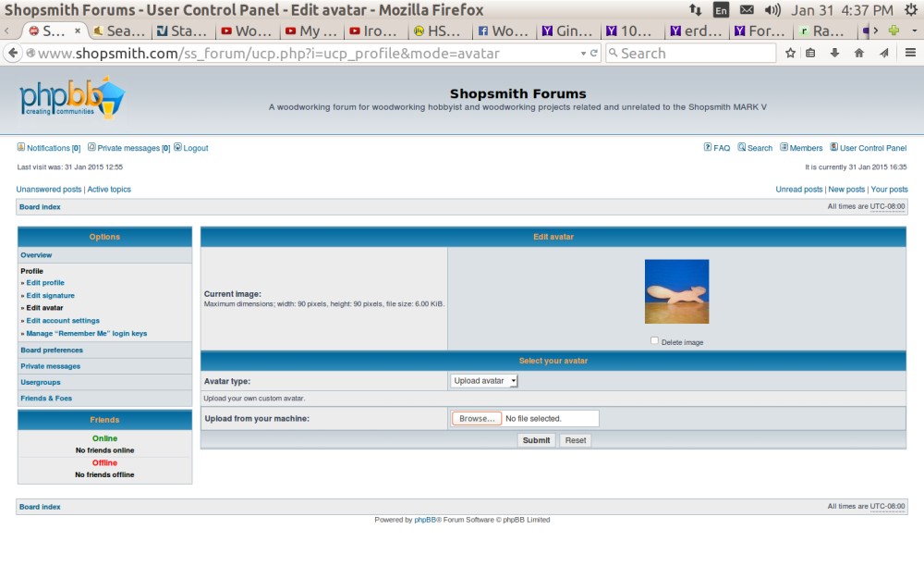
Task: Open Edit account settings option
Action: coord(63,321)
